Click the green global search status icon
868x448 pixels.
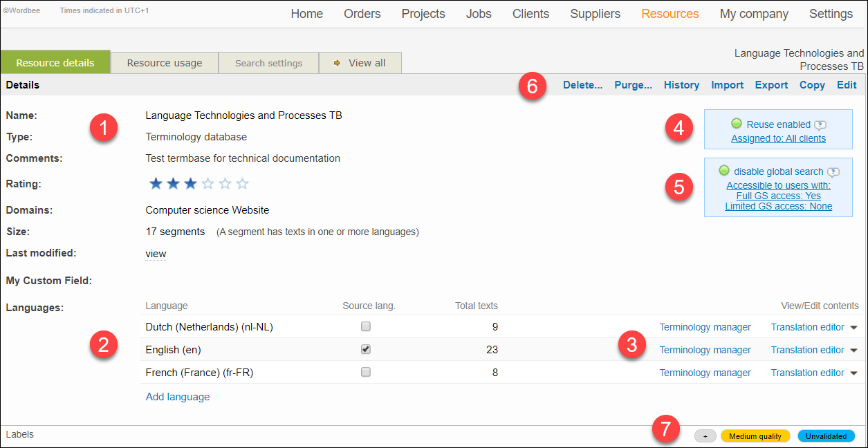coord(724,171)
